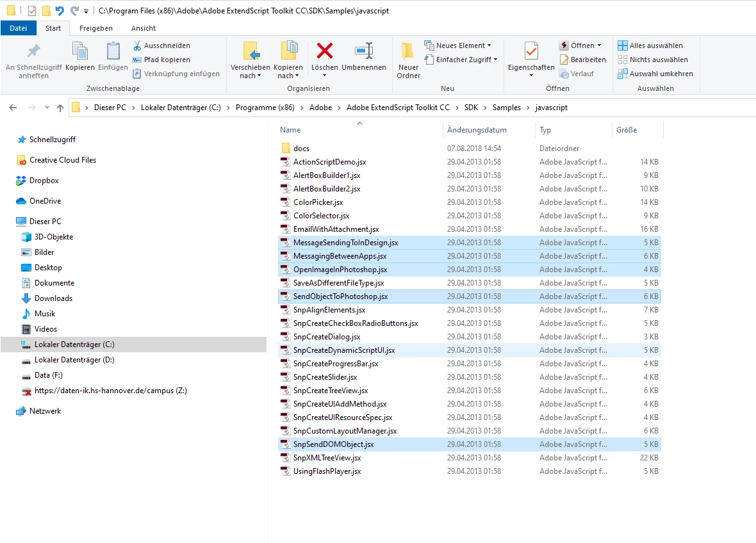Viewport: 756px width, 543px height.
Task: Select SnpXMLTreeView.jsx file
Action: 469,458
